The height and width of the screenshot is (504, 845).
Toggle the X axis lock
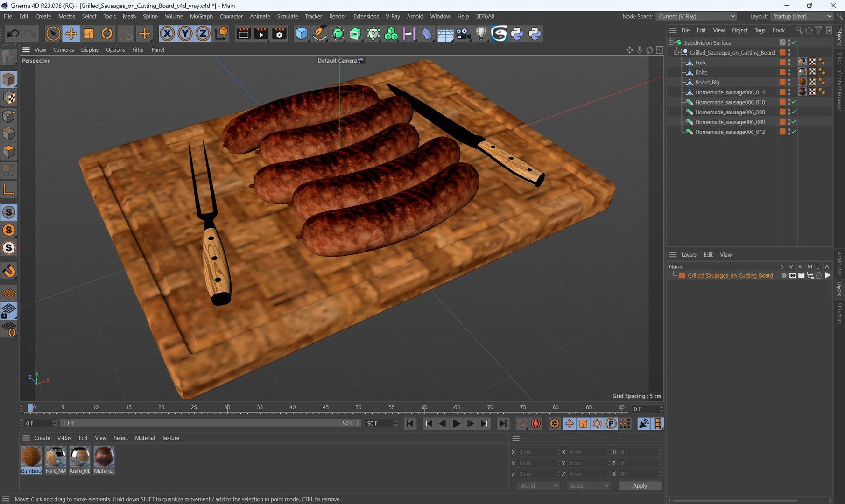[167, 34]
